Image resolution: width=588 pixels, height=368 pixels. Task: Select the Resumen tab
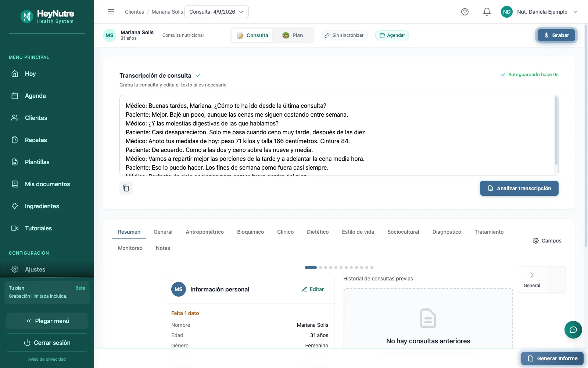tap(129, 232)
